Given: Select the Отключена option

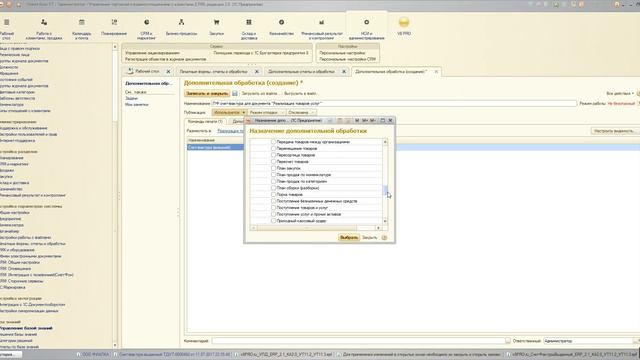Looking at the screenshot, I should 300,112.
